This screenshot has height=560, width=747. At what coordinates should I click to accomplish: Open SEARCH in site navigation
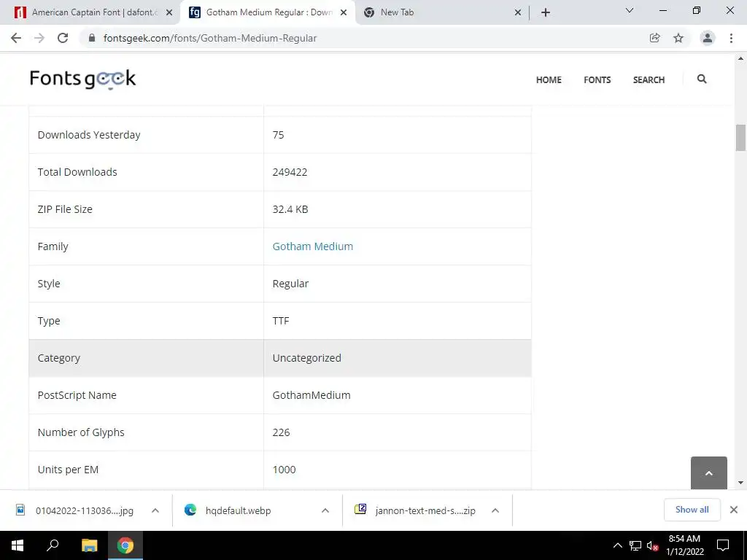[x=649, y=80]
